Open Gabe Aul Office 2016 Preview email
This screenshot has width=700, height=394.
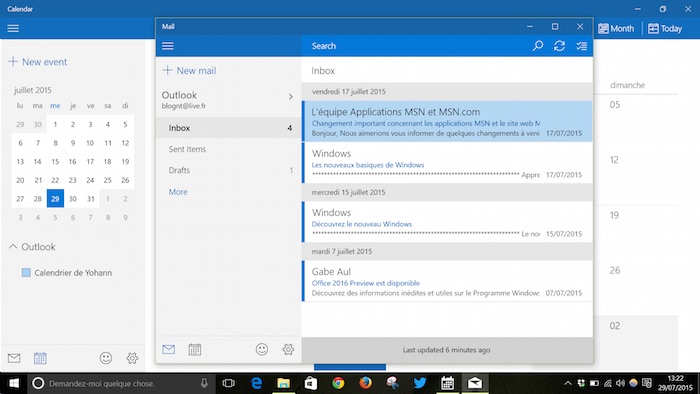(x=447, y=281)
